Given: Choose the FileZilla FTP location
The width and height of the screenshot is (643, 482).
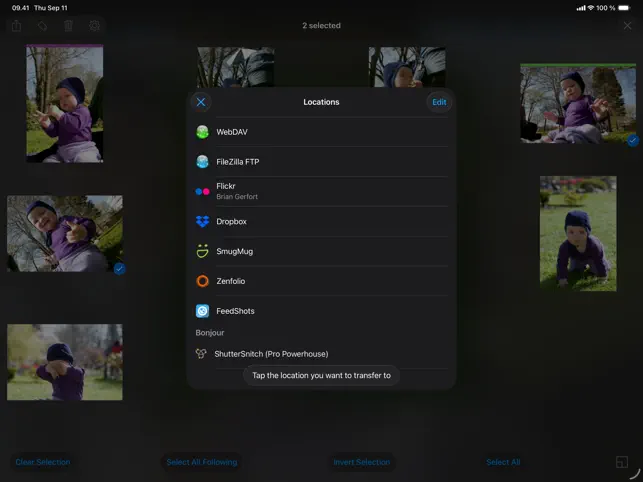Looking at the screenshot, I should point(322,162).
